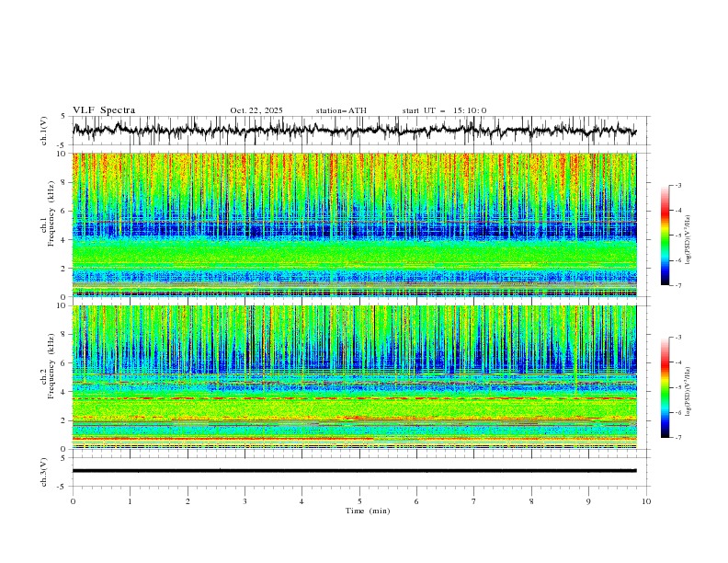Viewport: 728px width, 563px height.
Task: Click the lower colorbar 'log(PSD)(V²/Hz)' label
Action: (x=688, y=391)
